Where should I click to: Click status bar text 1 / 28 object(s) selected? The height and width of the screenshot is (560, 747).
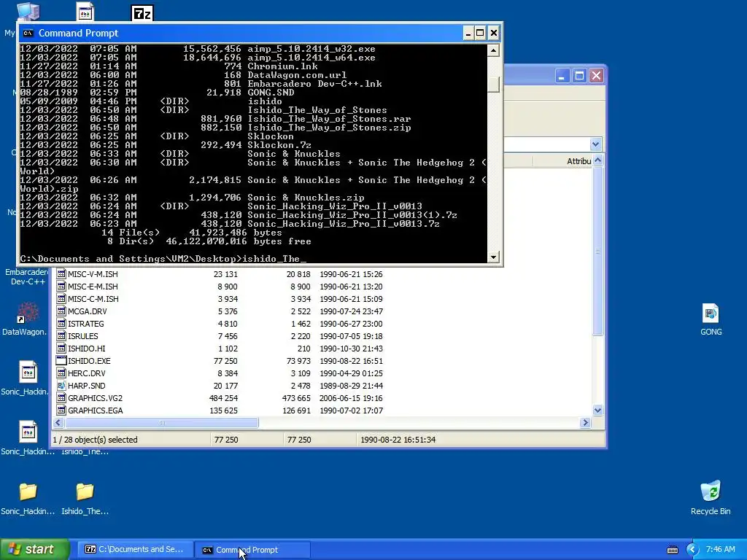tap(95, 440)
